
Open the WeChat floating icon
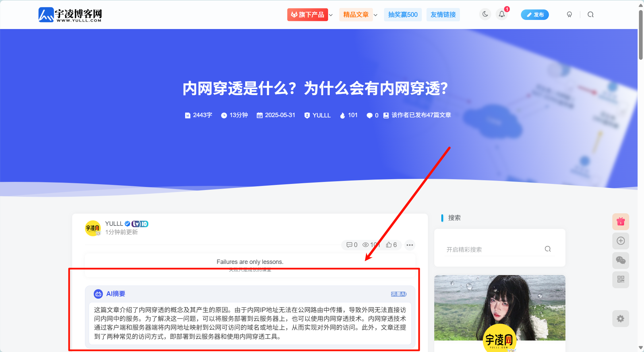(620, 260)
